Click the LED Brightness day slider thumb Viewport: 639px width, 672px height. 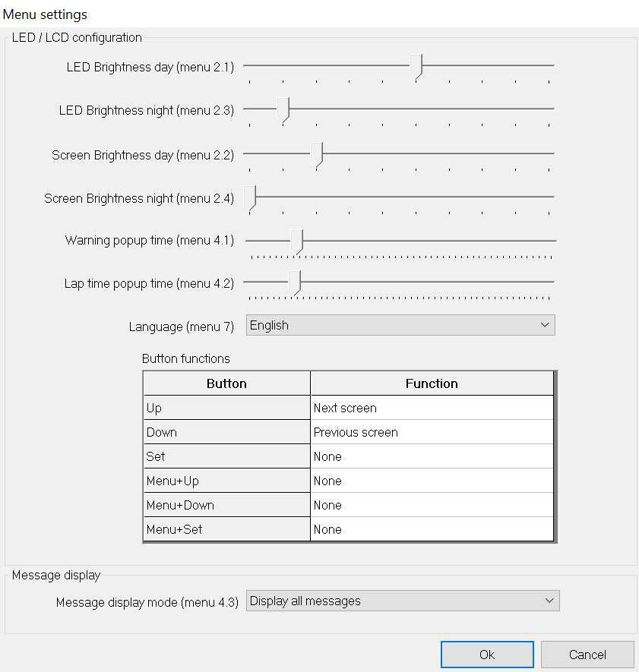pyautogui.click(x=416, y=66)
